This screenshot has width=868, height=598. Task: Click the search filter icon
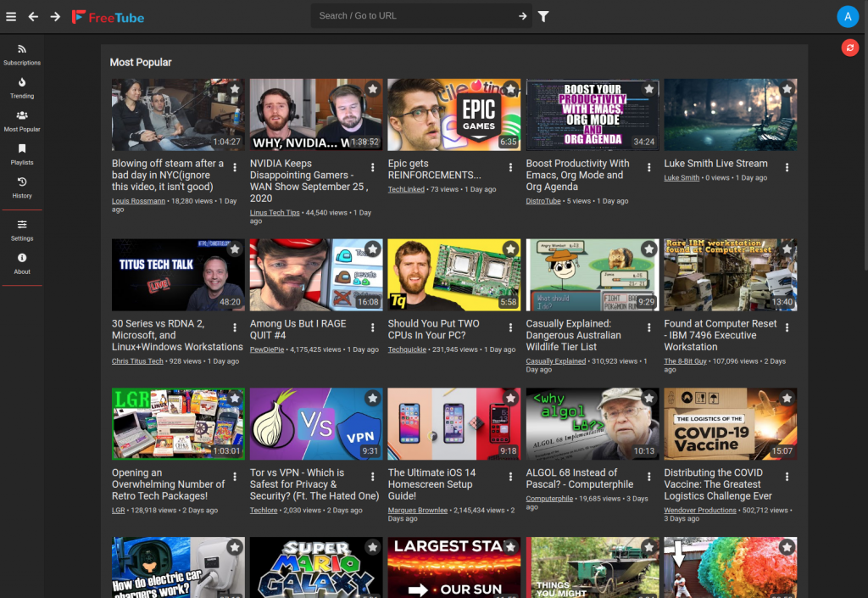pyautogui.click(x=543, y=15)
